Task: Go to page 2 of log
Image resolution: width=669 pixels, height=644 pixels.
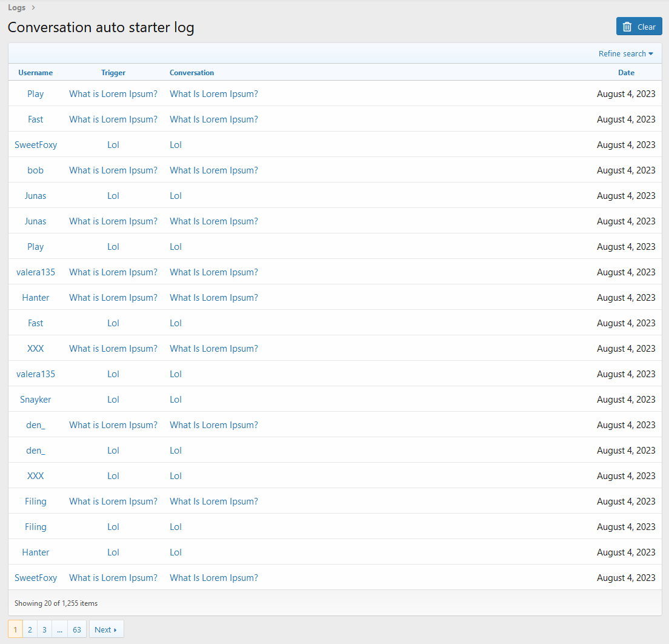Action: [30, 629]
